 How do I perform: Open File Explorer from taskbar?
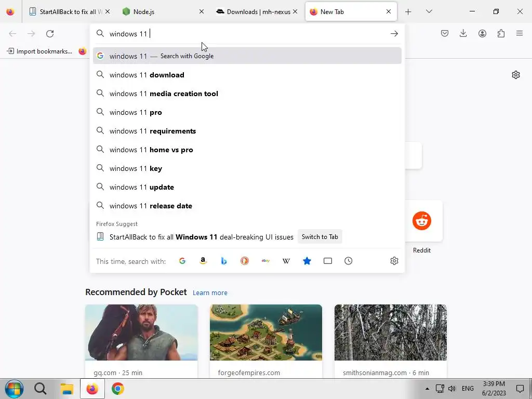(67, 389)
